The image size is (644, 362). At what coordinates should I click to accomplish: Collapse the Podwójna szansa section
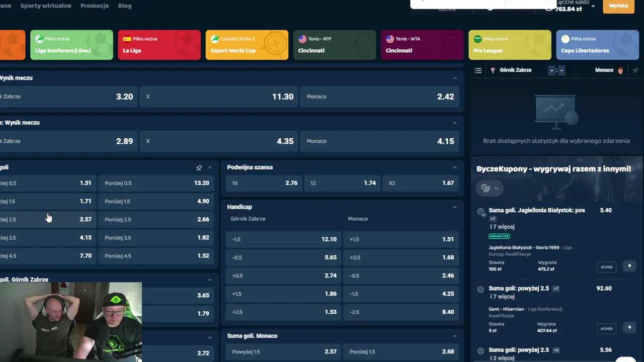[x=455, y=167]
